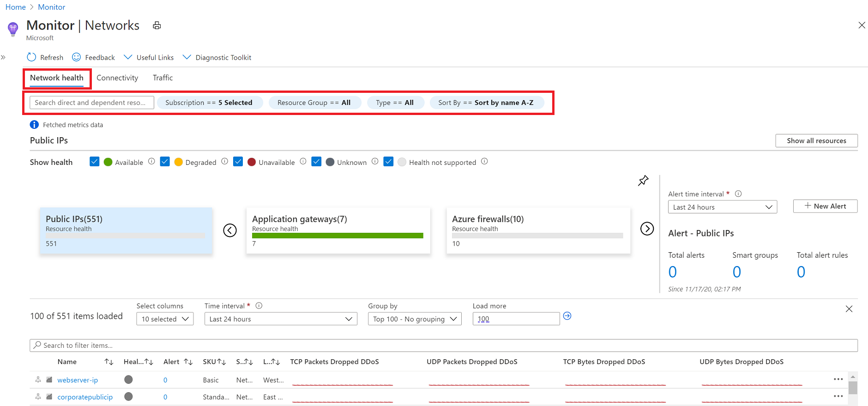The image size is (868, 406).
Task: Open Type filter pill
Action: [x=395, y=103]
